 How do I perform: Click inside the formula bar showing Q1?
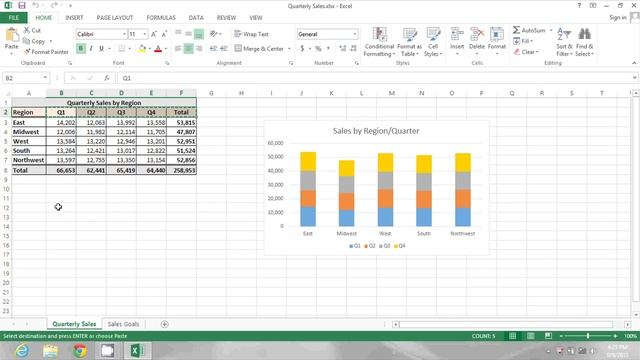[x=373, y=78]
